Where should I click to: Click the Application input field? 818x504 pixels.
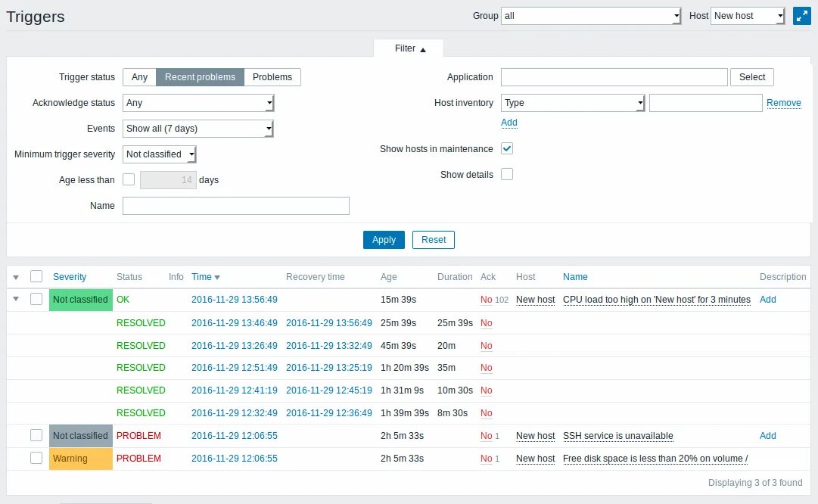[614, 77]
